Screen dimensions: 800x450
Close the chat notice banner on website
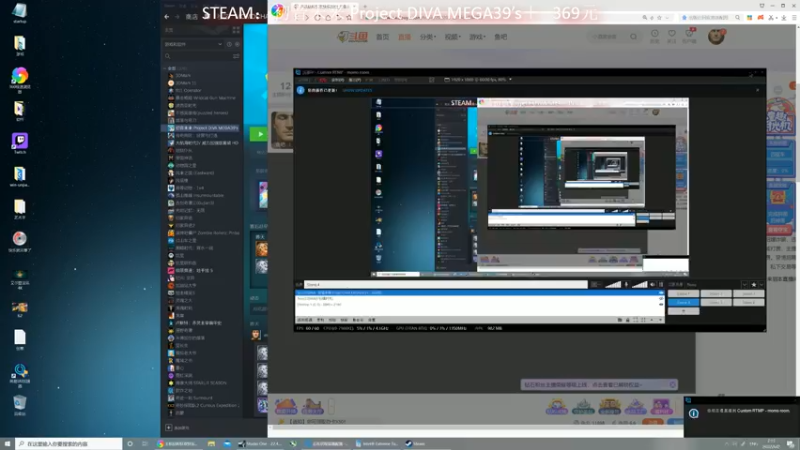[672, 385]
